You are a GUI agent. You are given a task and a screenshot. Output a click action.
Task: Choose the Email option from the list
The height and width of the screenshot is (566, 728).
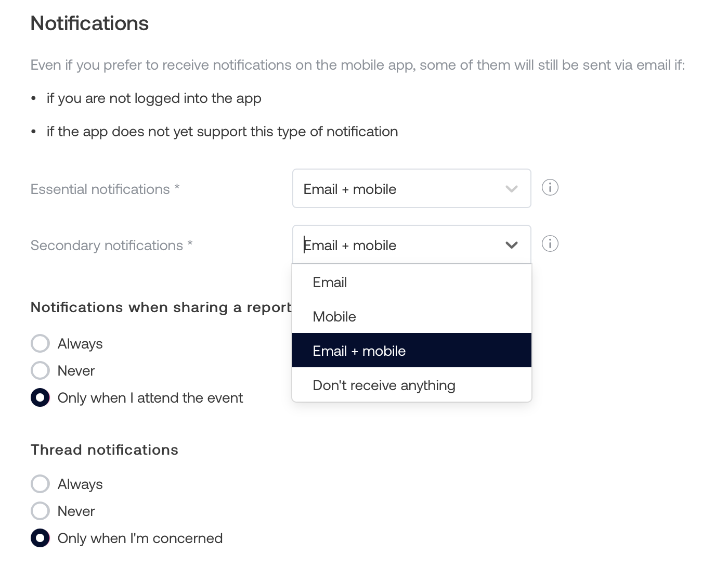(x=330, y=282)
